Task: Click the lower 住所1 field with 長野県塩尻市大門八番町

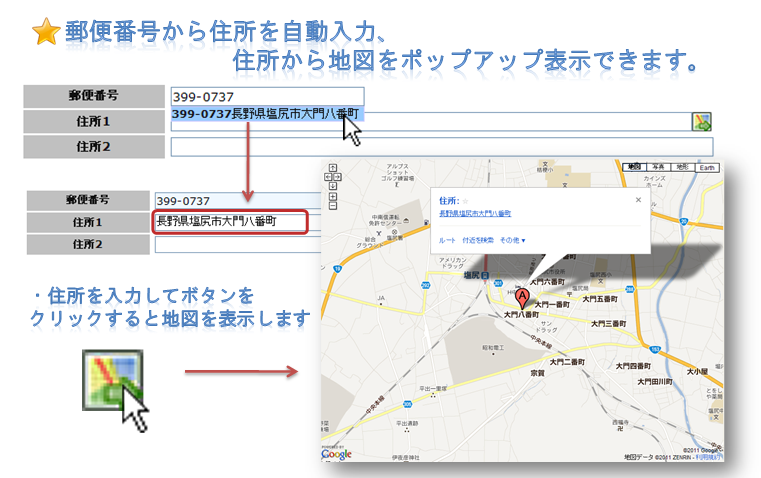Action: 231,222
